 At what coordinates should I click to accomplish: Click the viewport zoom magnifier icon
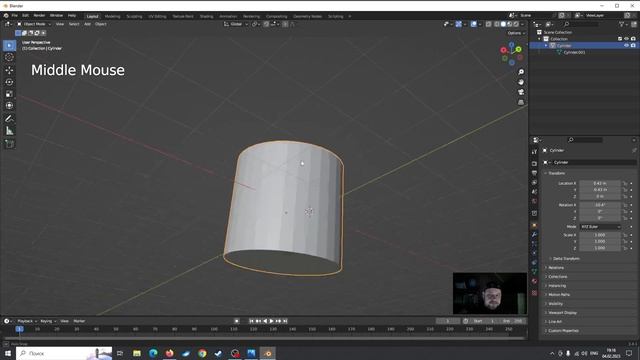tap(521, 72)
